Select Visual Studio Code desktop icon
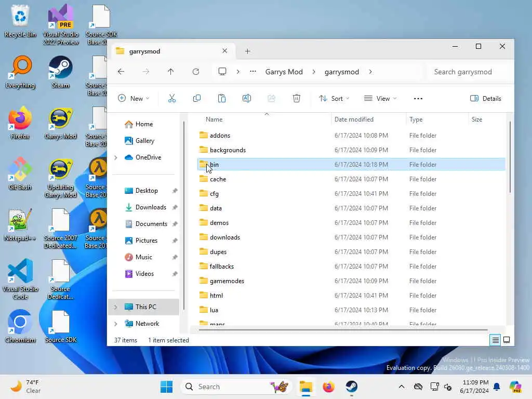The image size is (532, 399). (20, 279)
